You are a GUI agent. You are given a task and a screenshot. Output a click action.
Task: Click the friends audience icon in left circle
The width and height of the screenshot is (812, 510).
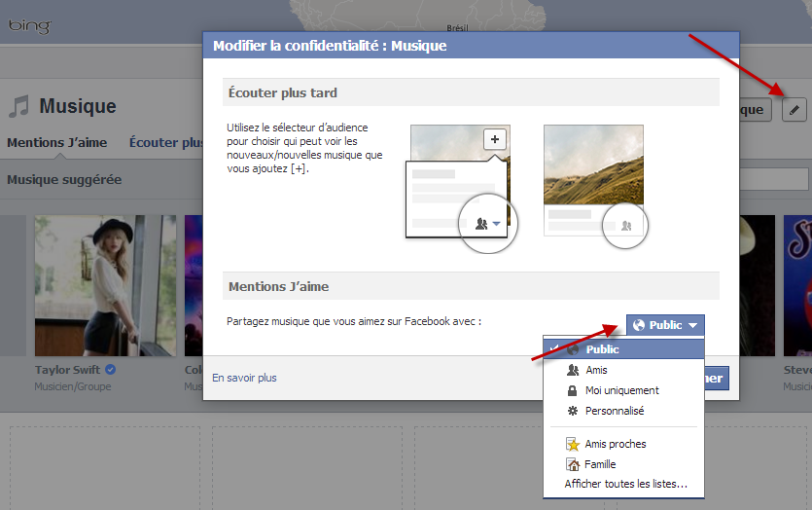(x=485, y=224)
